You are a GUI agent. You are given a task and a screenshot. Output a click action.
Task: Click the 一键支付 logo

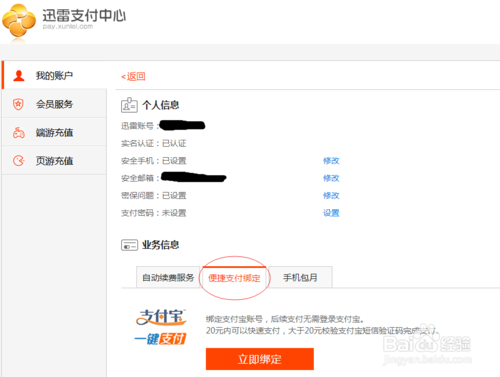click(x=160, y=339)
